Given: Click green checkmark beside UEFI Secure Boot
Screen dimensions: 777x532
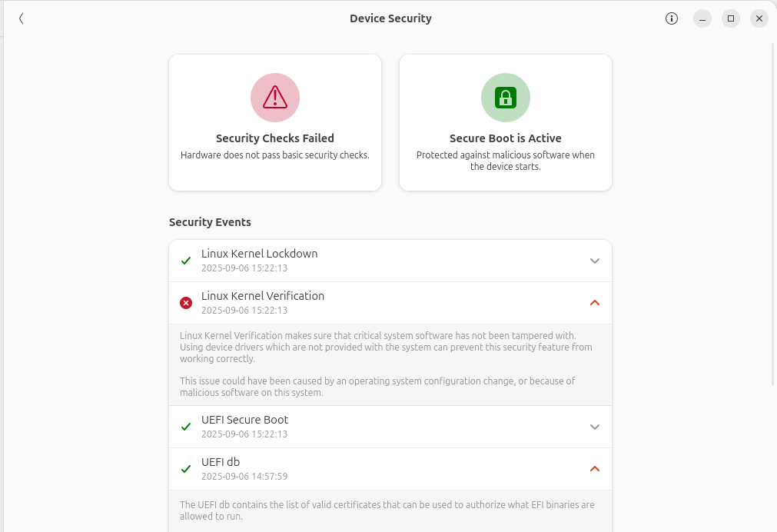Looking at the screenshot, I should pos(186,427).
